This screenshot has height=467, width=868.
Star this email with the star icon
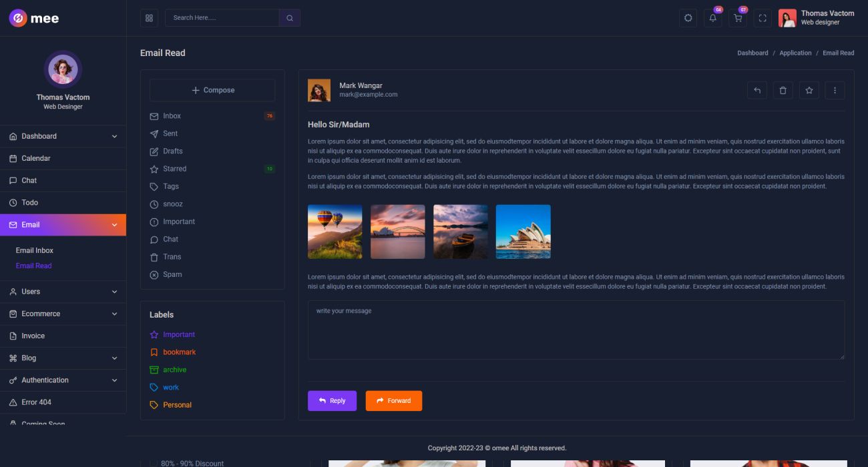(809, 90)
